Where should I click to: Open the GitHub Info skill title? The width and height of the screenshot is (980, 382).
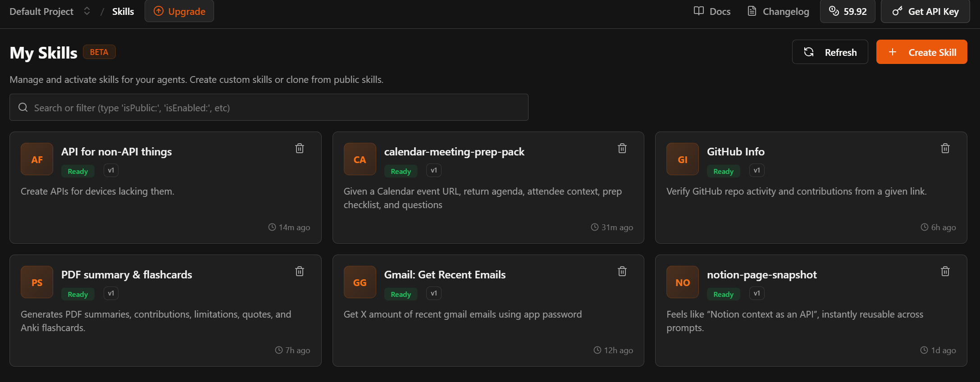tap(735, 152)
